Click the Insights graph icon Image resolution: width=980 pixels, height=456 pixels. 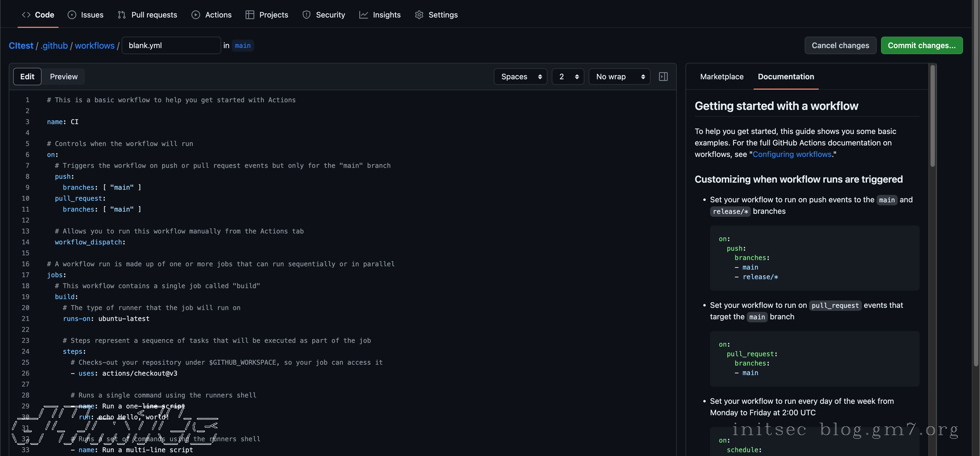(x=364, y=15)
